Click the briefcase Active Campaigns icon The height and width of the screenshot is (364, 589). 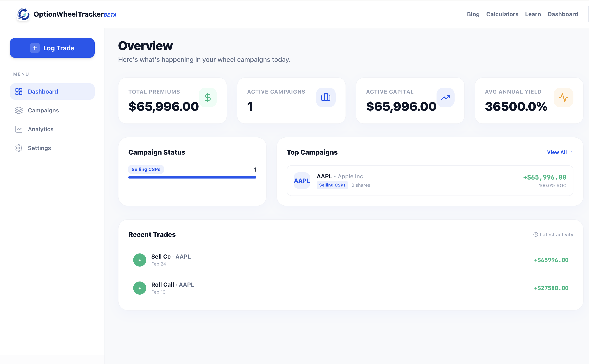click(326, 97)
